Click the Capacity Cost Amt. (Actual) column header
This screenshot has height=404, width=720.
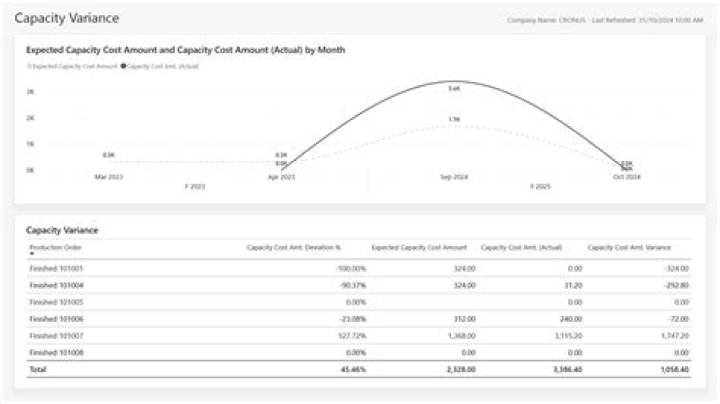point(522,246)
